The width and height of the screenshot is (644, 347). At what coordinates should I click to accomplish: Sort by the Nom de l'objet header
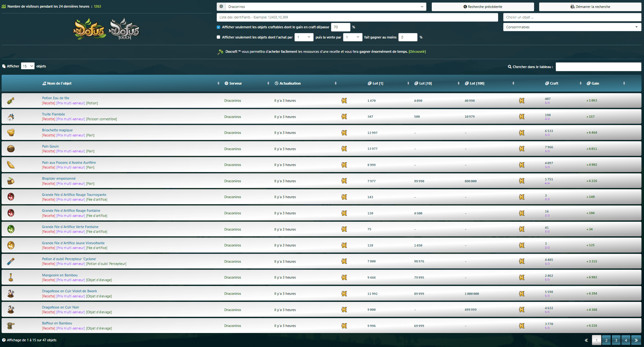[x=59, y=83]
